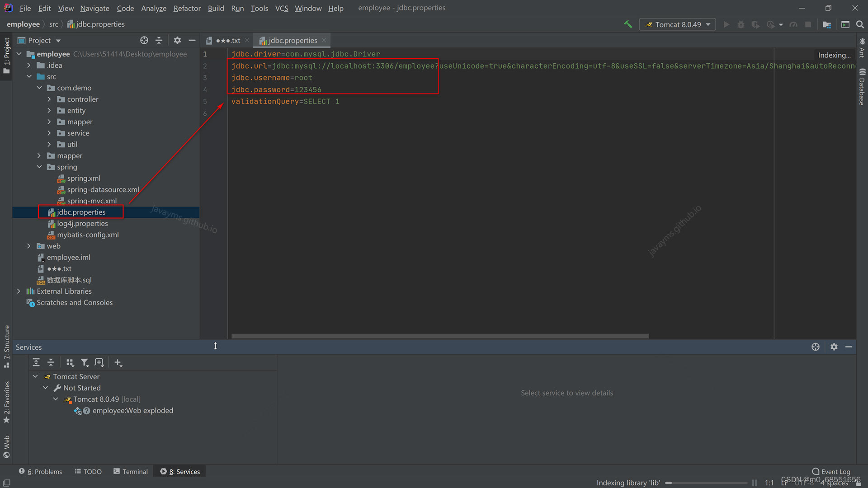The height and width of the screenshot is (488, 868).
Task: Expand the web folder
Action: (29, 246)
